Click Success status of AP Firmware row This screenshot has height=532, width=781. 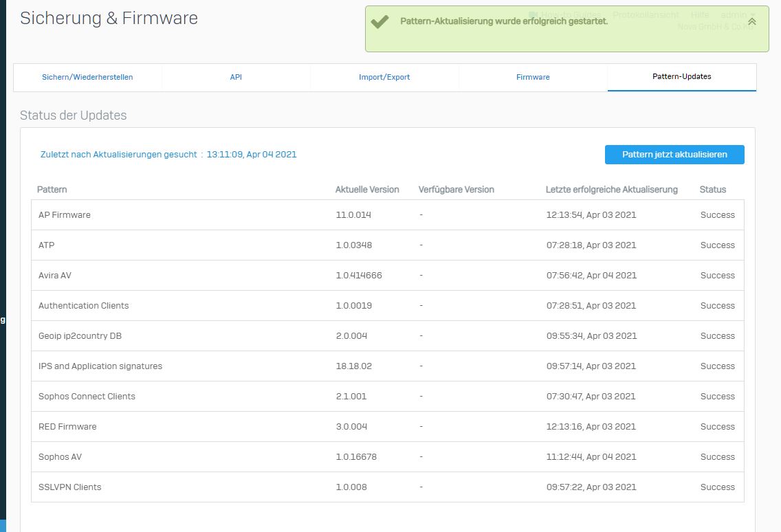click(x=718, y=214)
